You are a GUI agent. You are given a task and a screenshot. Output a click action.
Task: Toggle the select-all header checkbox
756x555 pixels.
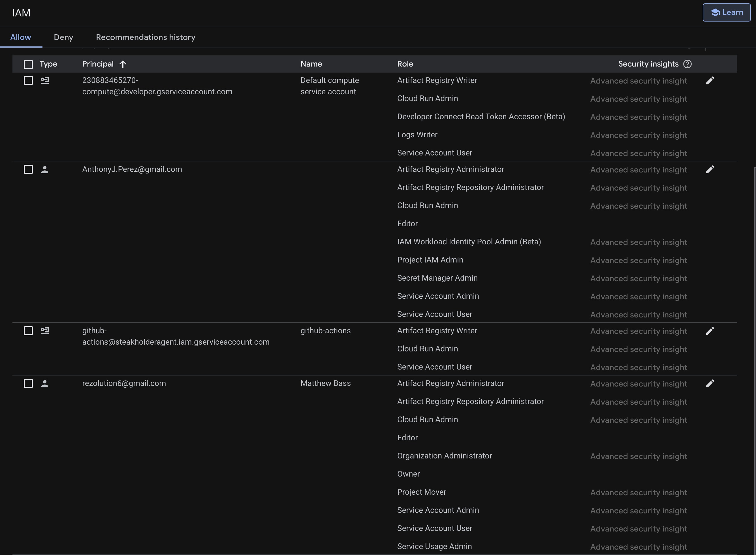pos(28,64)
